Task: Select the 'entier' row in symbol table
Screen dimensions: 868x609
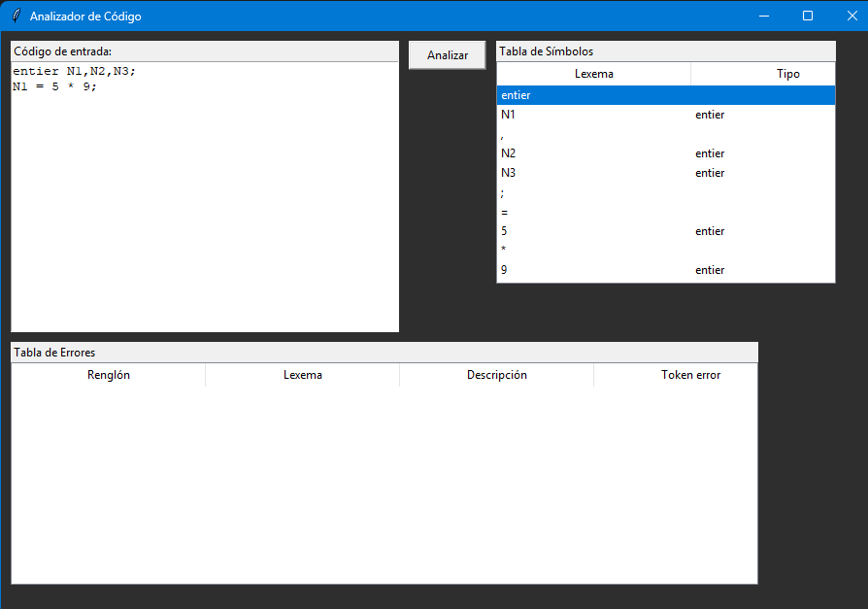Action: (665, 95)
